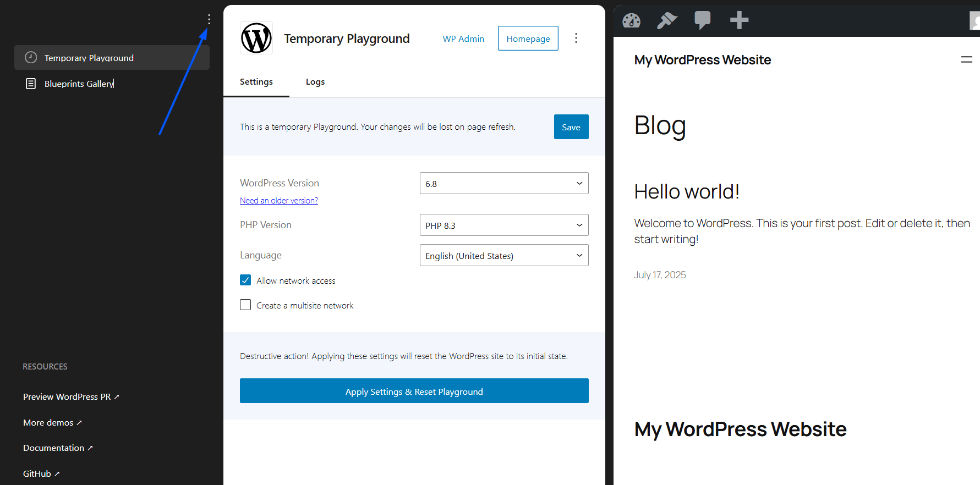Click the WordPress Version label
This screenshot has height=485, width=980.
point(280,183)
